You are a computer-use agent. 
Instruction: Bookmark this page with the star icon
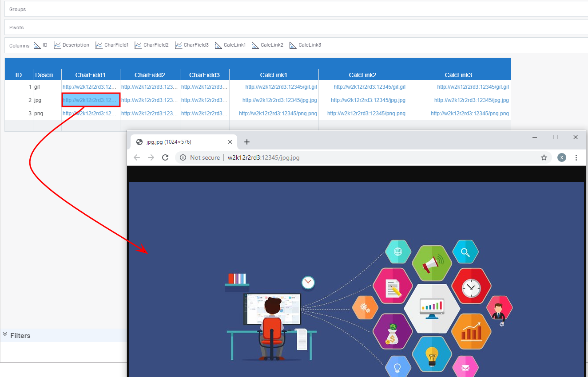point(544,157)
